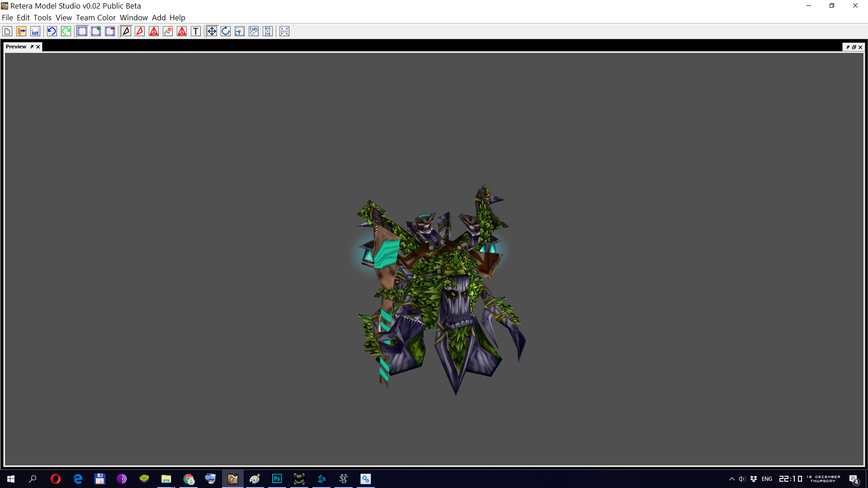Save the model with floppy icon
The height and width of the screenshot is (488, 868).
(x=35, y=31)
